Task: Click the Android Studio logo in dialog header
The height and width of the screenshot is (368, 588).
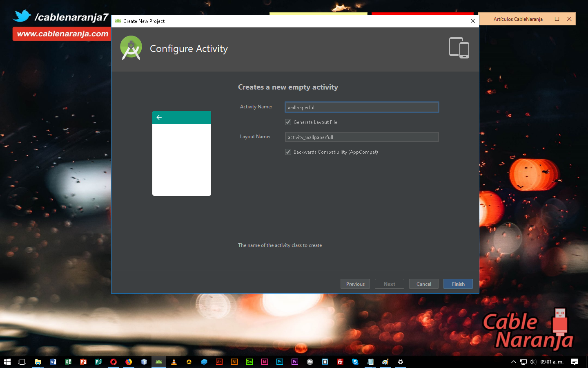Action: [131, 48]
